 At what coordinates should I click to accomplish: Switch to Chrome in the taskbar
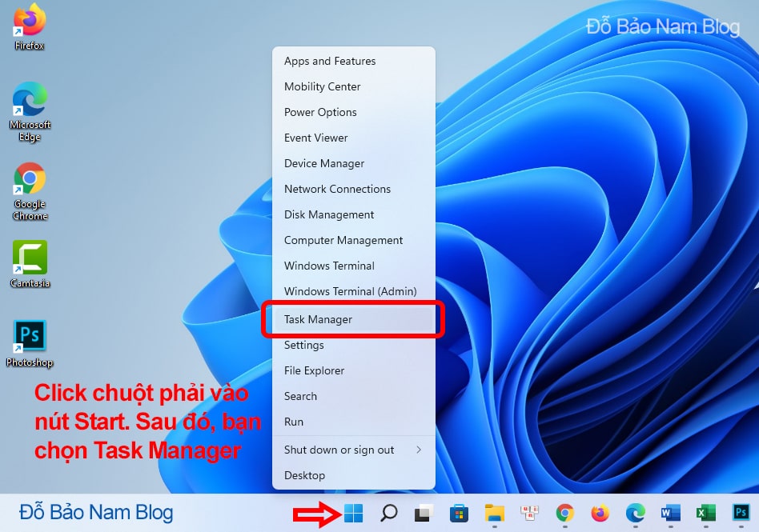coord(565,513)
